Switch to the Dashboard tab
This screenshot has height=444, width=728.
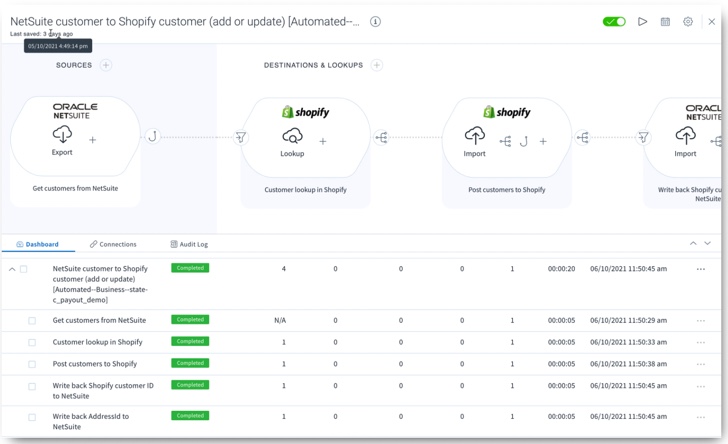tap(38, 244)
